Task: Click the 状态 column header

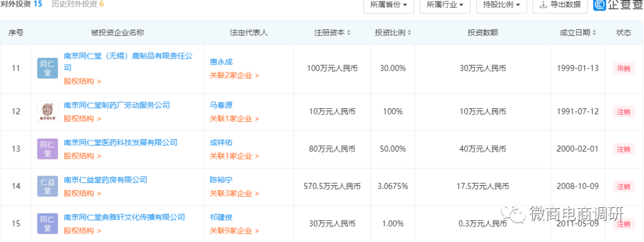Action: pyautogui.click(x=624, y=33)
